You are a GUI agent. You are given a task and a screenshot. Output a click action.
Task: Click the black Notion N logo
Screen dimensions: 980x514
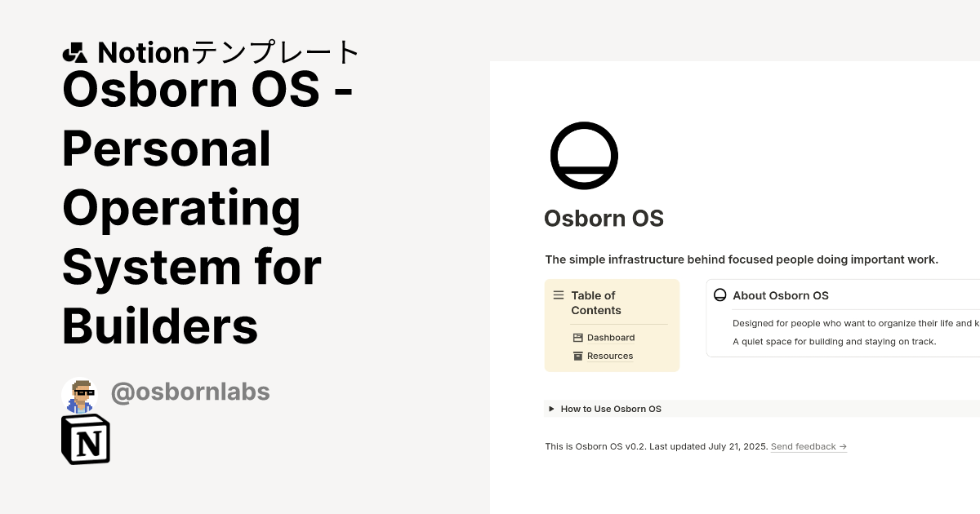click(84, 439)
